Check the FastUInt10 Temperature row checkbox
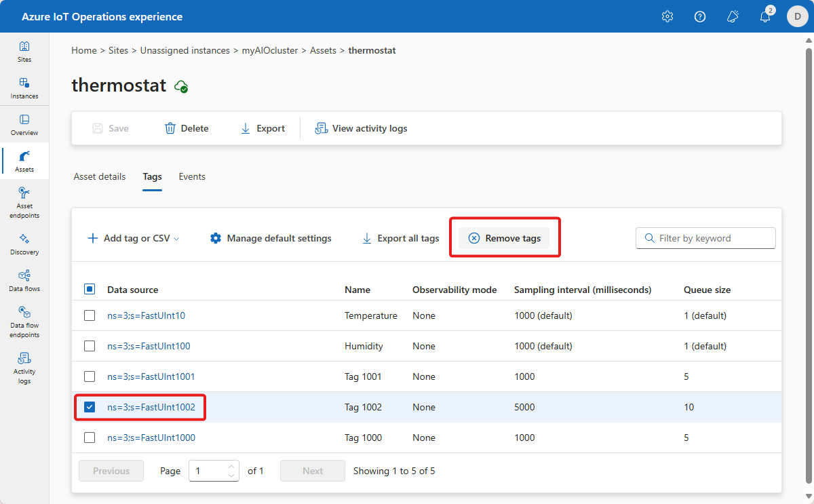 [x=90, y=315]
